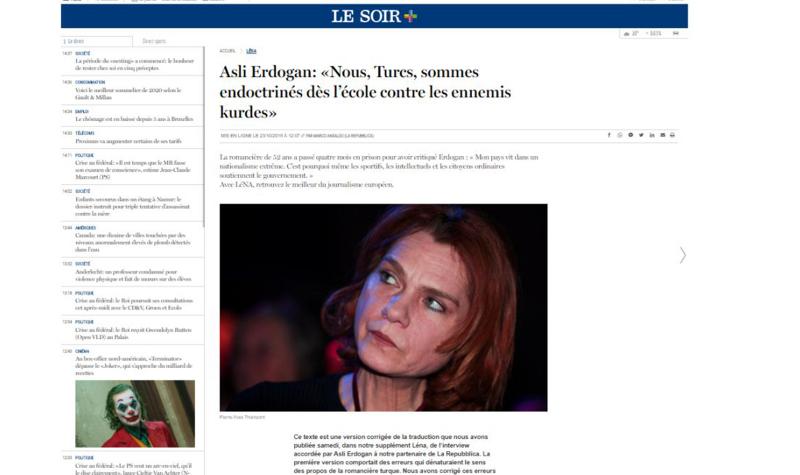Go to Accueil breadcrumb link
The height and width of the screenshot is (475, 800).
point(228,51)
